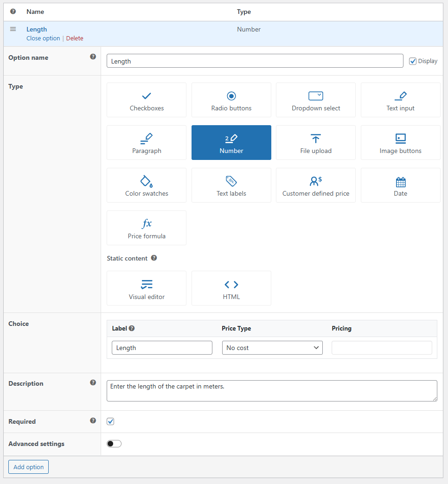Show help for Option name

pos(93,57)
